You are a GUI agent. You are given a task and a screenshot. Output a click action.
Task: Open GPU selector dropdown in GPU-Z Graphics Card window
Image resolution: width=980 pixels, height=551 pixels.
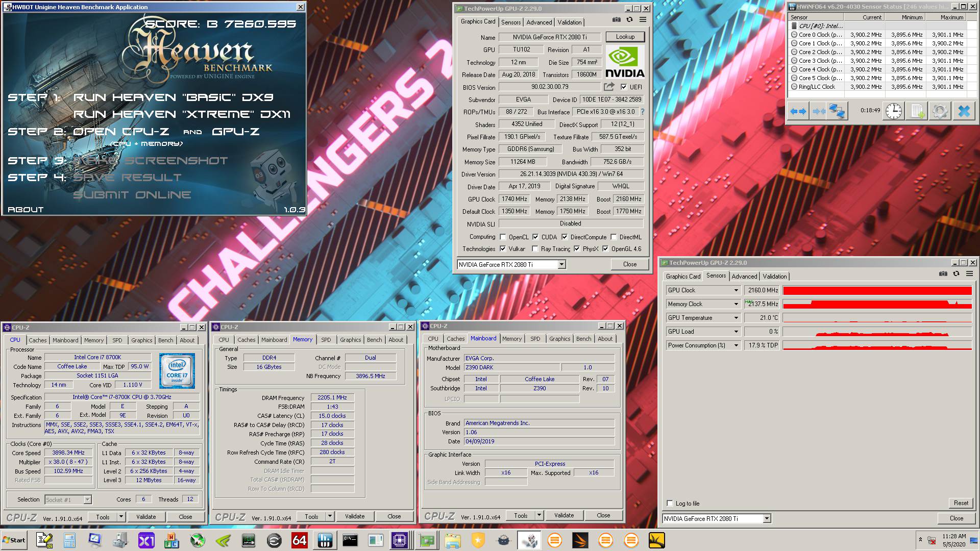[x=561, y=264]
